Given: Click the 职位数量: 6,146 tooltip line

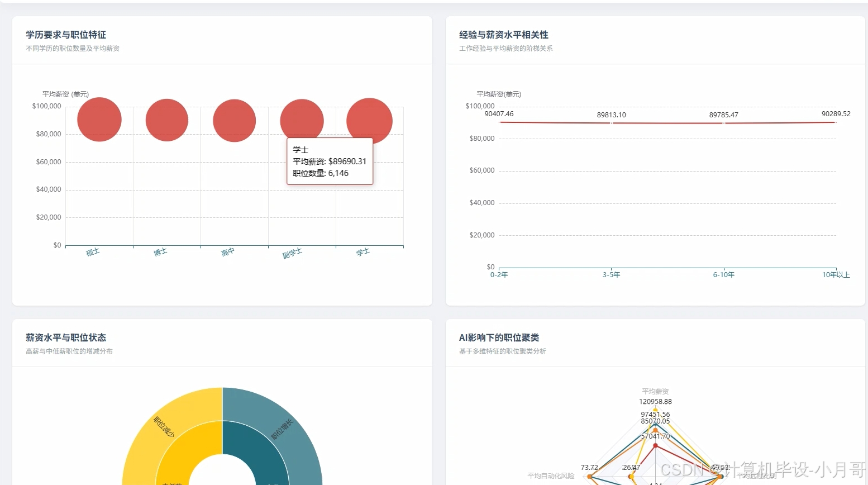Looking at the screenshot, I should click(321, 173).
